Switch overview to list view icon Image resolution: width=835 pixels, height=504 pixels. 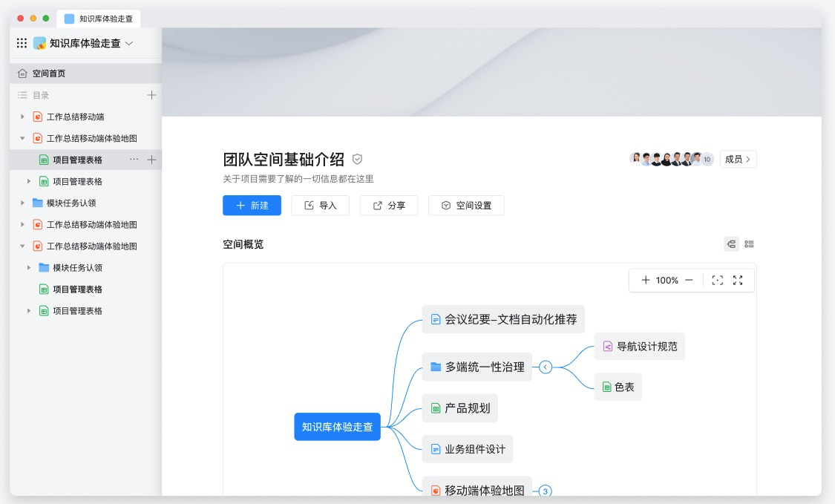pos(749,243)
